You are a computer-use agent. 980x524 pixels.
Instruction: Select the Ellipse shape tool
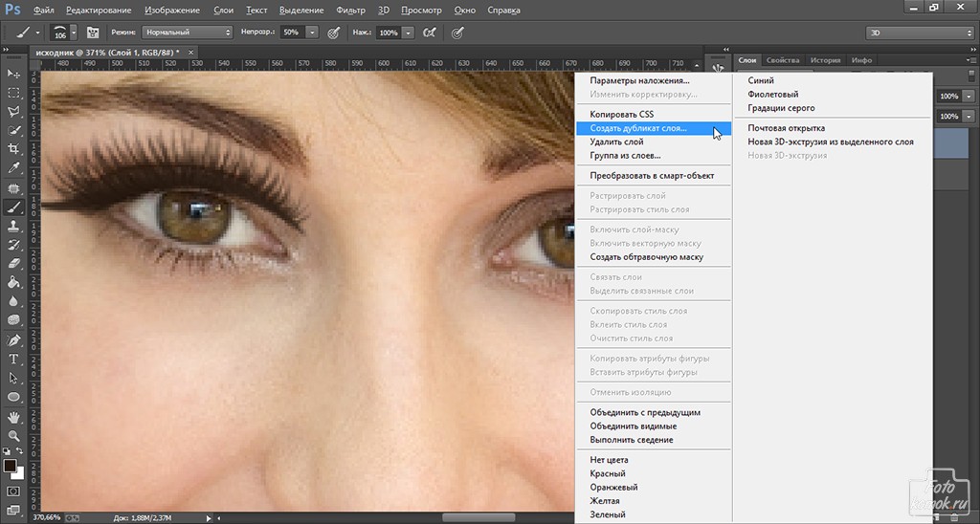tap(13, 397)
